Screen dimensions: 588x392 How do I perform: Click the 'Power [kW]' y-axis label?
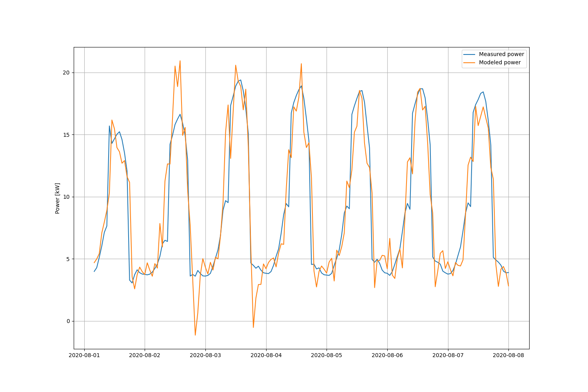click(58, 198)
